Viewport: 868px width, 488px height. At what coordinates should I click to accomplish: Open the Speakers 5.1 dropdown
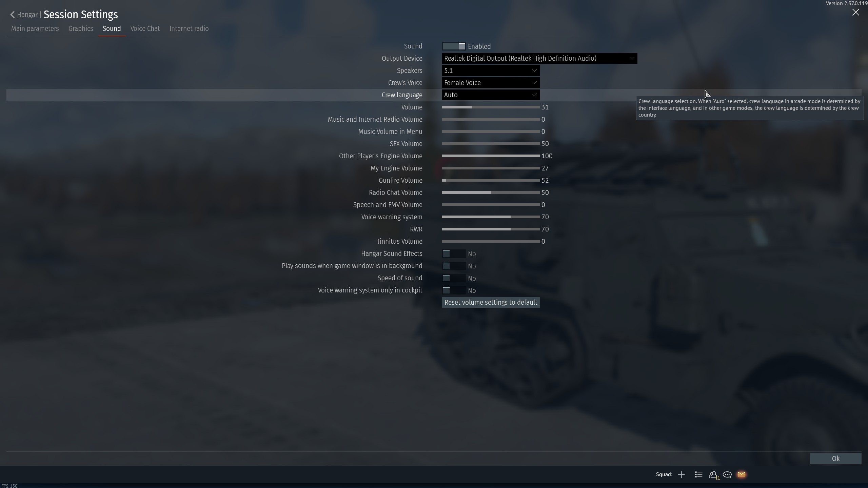click(490, 70)
